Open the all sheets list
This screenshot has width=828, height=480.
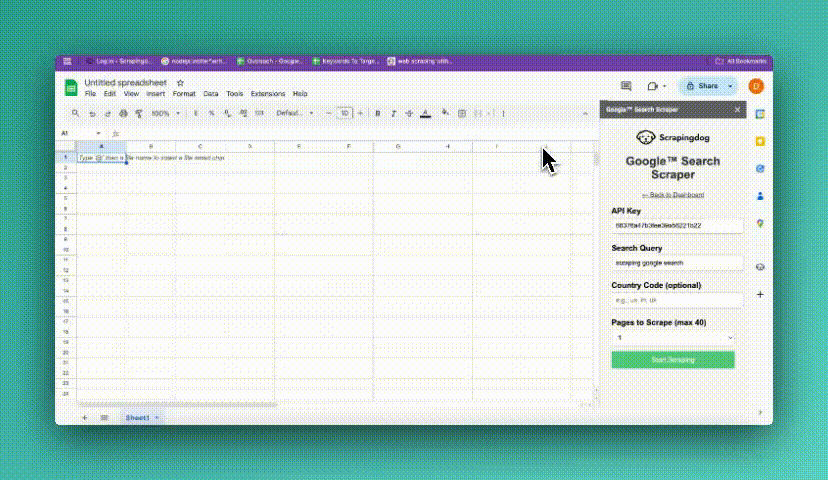coord(104,418)
